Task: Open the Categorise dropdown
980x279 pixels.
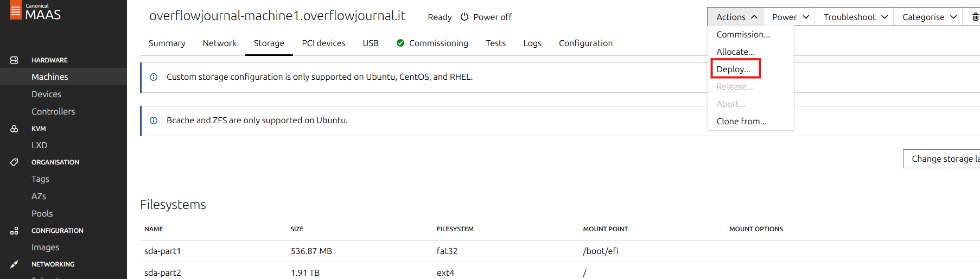Action: coord(928,17)
